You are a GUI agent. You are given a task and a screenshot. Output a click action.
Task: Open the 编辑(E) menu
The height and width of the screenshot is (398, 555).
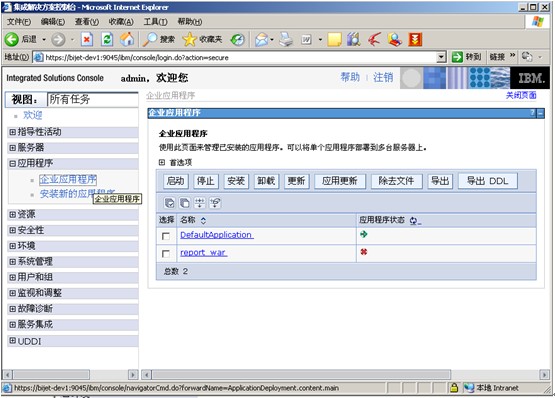(53, 22)
